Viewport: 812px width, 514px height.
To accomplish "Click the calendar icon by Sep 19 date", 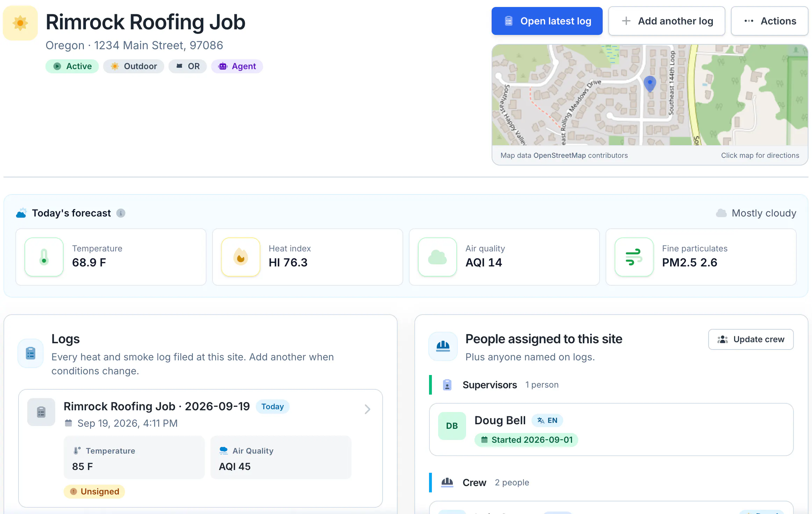I will [68, 423].
